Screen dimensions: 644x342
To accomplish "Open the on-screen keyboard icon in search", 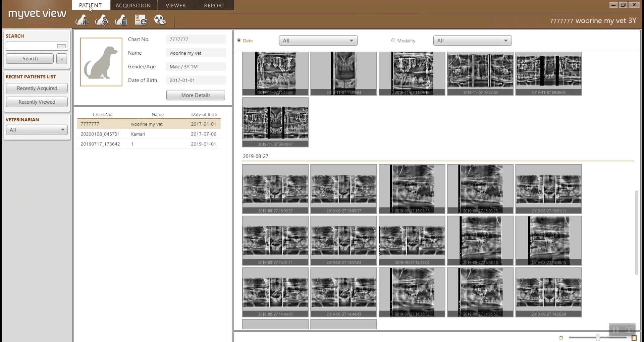I will [x=61, y=46].
